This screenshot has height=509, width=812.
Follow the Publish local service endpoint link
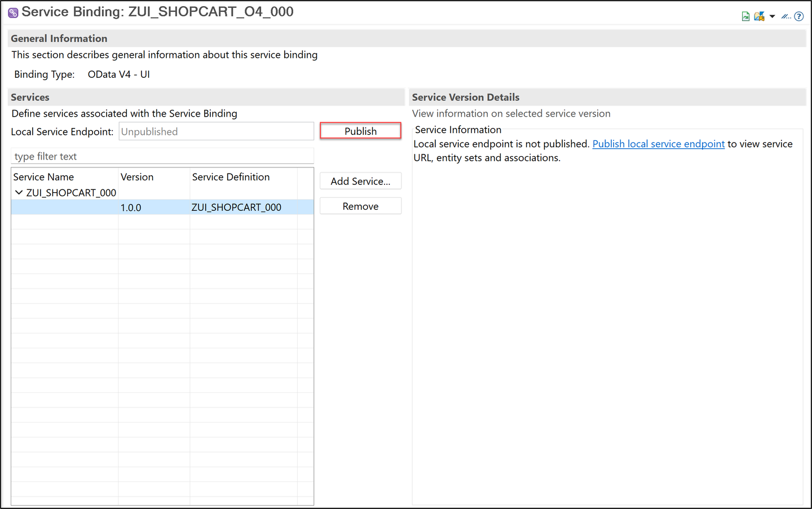click(x=658, y=144)
